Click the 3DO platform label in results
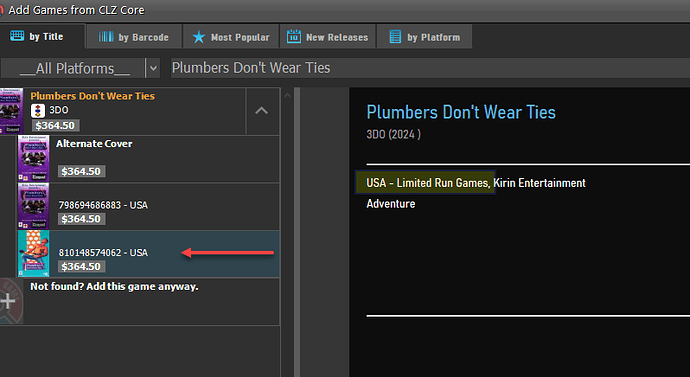Screen dimensions: 690x377 [59, 110]
